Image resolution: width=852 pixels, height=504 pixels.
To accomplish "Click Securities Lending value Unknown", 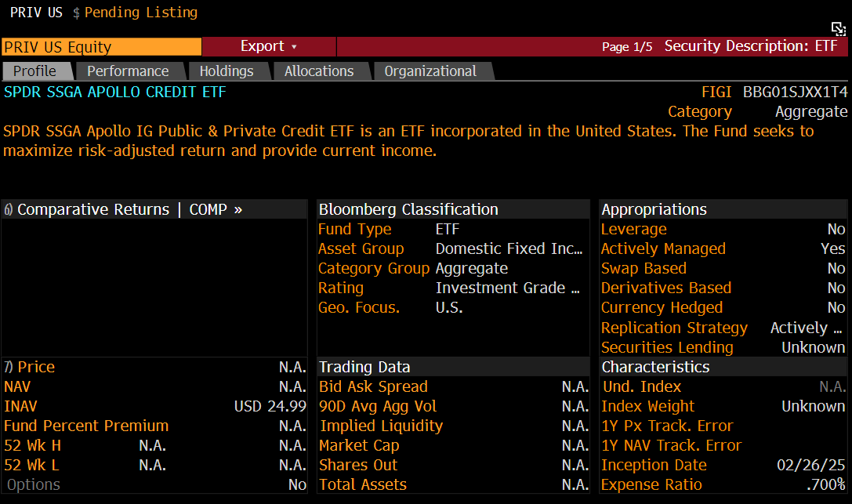I will point(814,347).
